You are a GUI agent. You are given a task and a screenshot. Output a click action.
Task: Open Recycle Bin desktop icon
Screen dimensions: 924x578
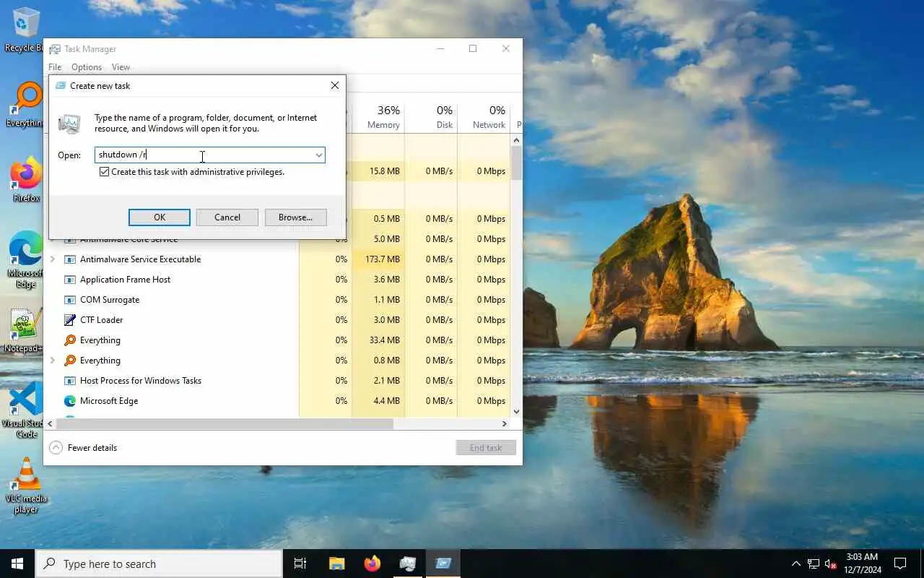click(x=25, y=30)
